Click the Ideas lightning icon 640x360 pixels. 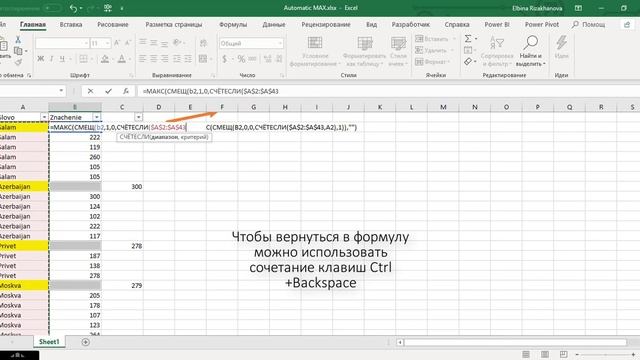click(x=561, y=47)
